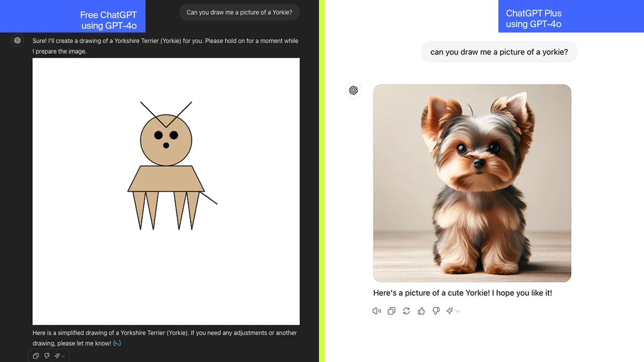This screenshot has width=644, height=362.
Task: Click ChatGPT logo avatar in the dark chat
Action: pos(18,41)
